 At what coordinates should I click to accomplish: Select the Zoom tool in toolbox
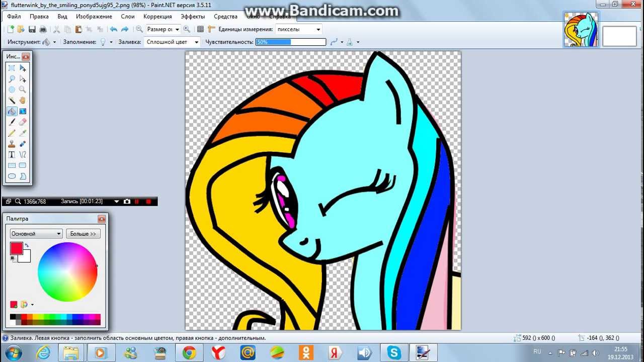(x=23, y=89)
